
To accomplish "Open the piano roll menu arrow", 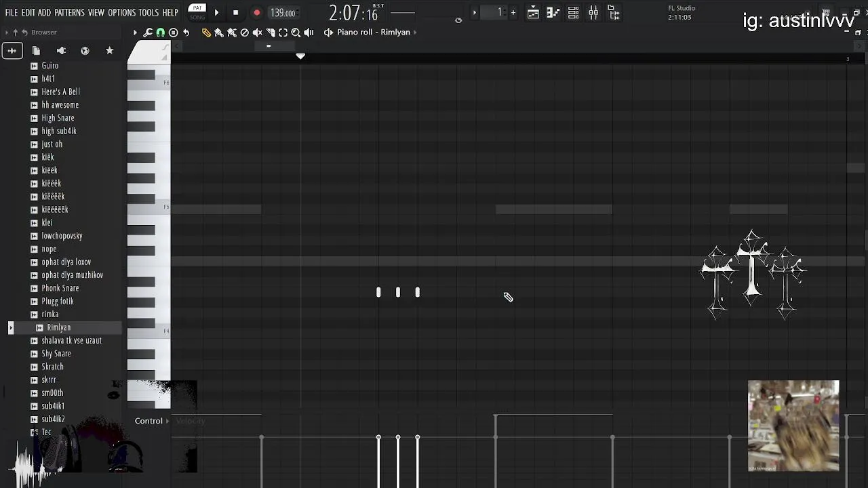I will click(x=135, y=33).
